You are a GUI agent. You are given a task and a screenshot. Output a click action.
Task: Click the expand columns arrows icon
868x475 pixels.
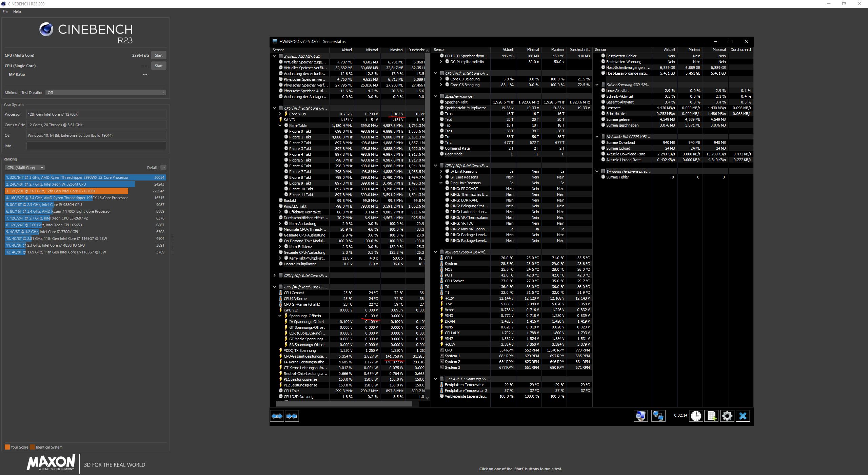click(277, 416)
